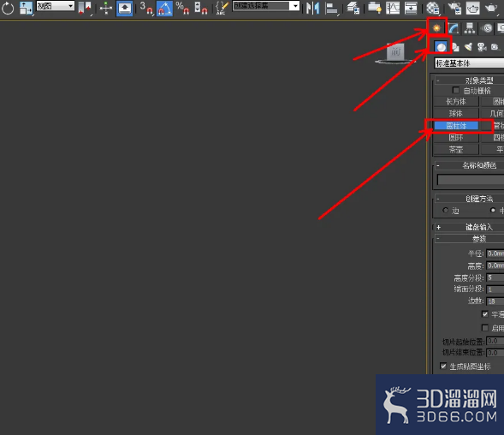Click the 几何球体 geosphere button

pyautogui.click(x=492, y=113)
